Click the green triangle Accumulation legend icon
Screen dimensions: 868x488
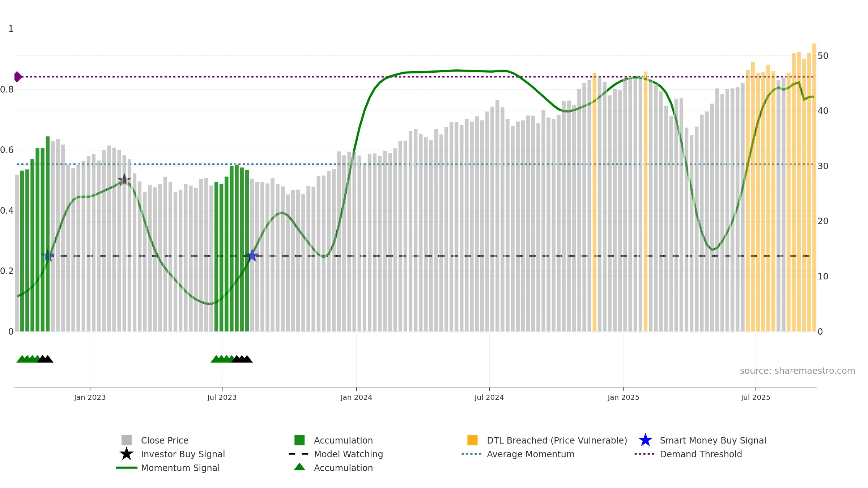(x=299, y=467)
